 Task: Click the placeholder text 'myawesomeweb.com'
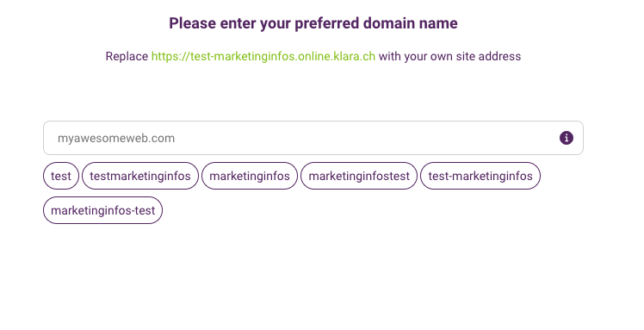[x=116, y=138]
